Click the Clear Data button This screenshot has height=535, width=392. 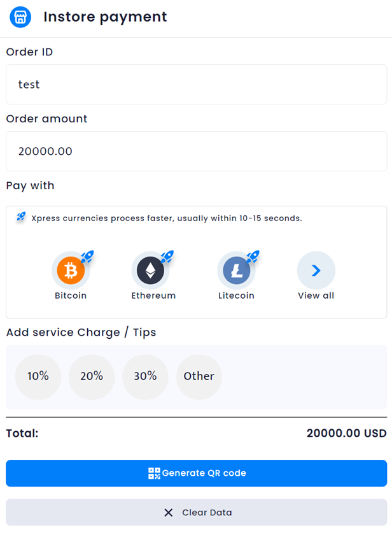pyautogui.click(x=197, y=513)
